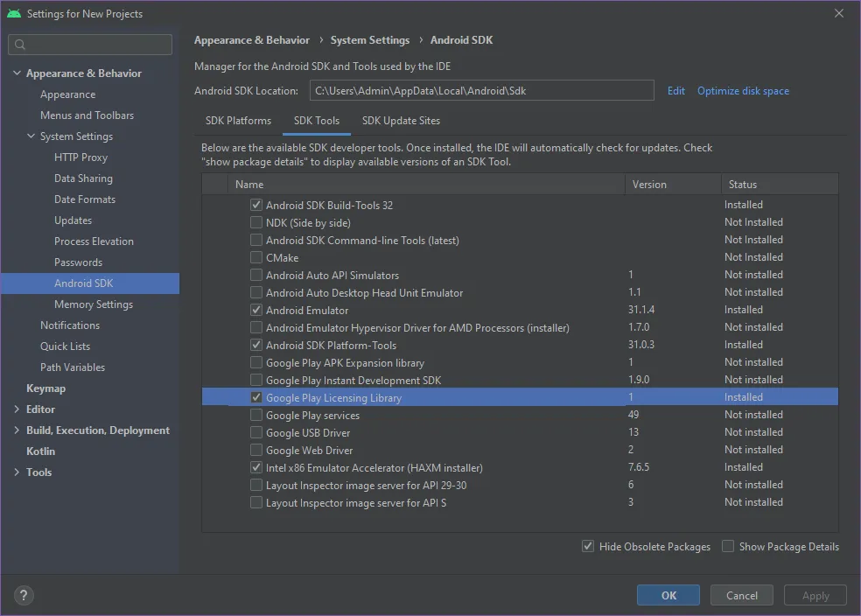Uncheck Android SDK Build-Tools 32 checkbox

(x=255, y=205)
